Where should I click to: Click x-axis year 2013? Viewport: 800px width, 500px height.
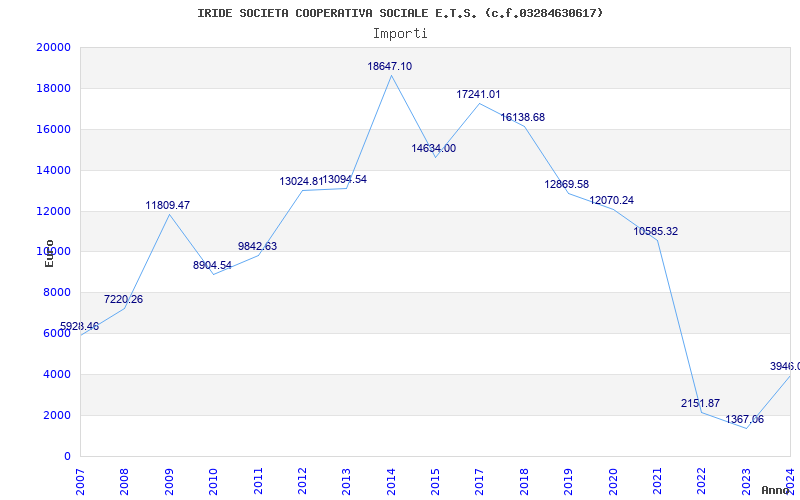[x=347, y=481]
